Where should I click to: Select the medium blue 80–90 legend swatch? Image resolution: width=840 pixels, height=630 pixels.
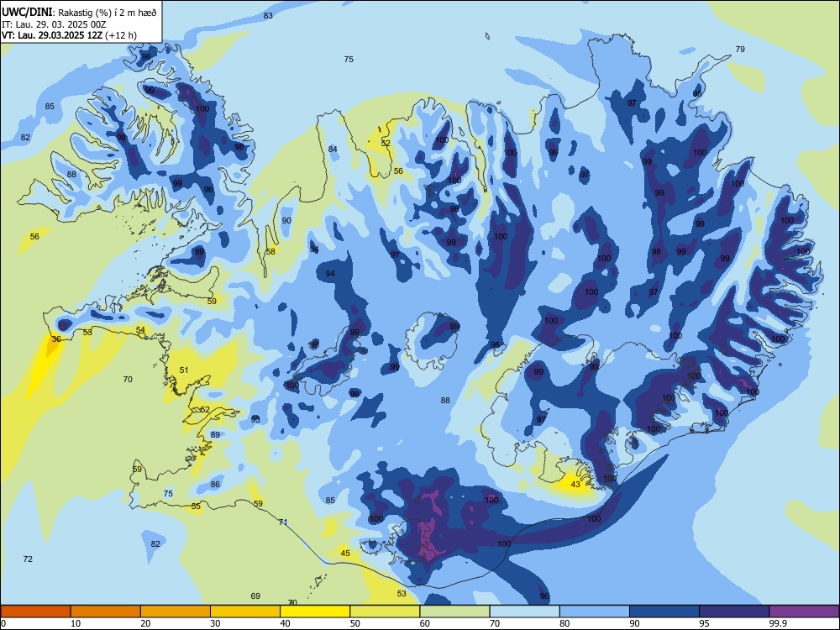coord(595,612)
